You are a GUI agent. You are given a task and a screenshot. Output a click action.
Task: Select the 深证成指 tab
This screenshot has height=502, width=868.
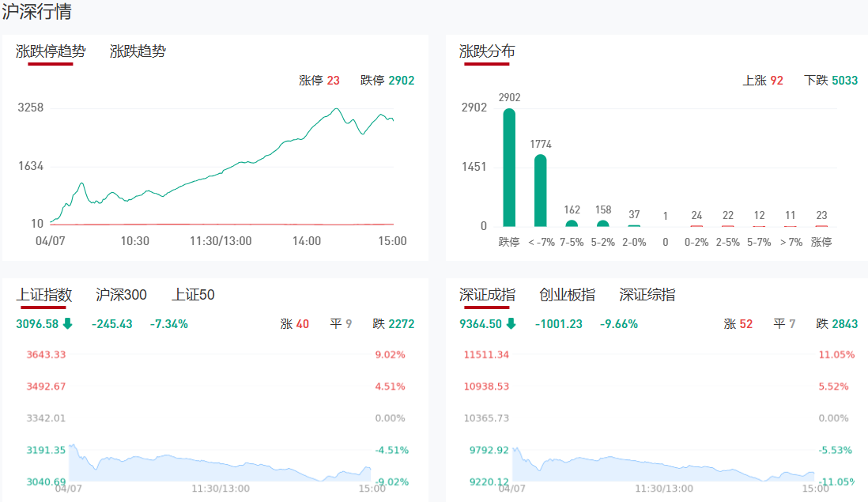click(x=487, y=295)
